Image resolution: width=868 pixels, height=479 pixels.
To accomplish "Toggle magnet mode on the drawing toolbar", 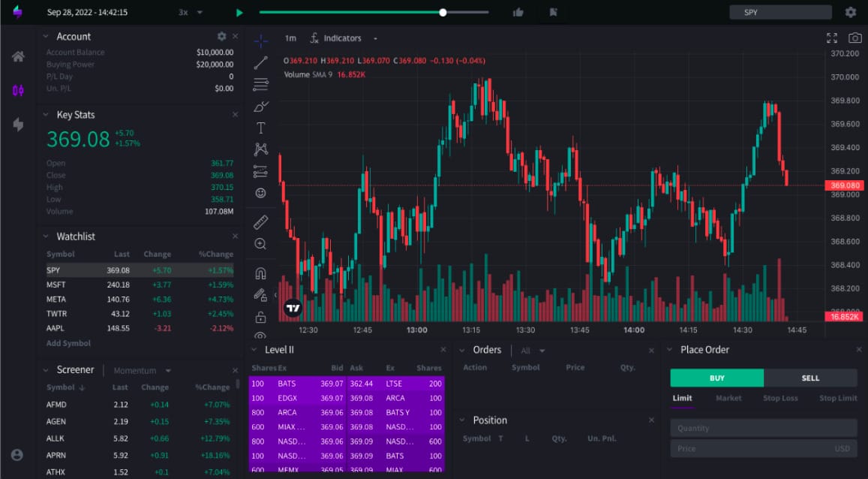I will click(260, 273).
